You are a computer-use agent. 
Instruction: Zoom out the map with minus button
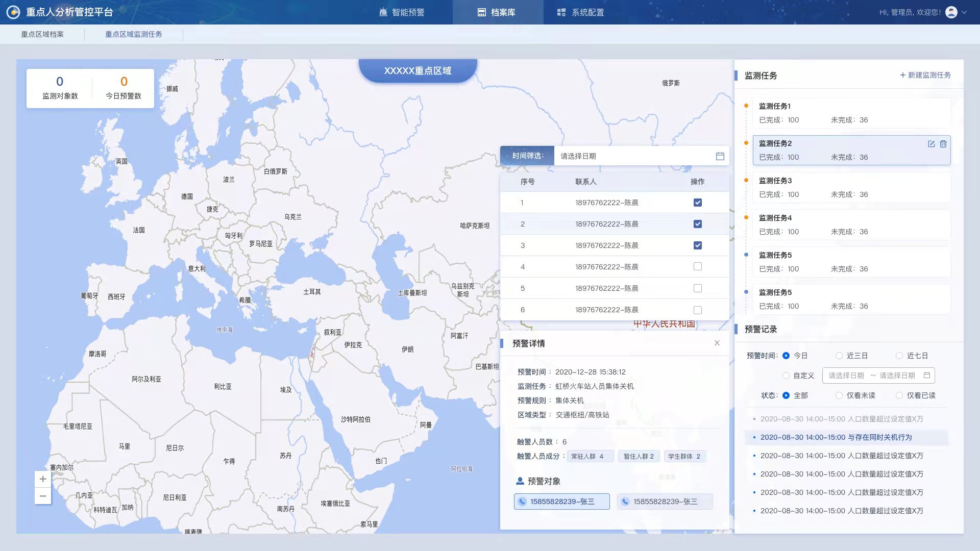click(x=43, y=496)
